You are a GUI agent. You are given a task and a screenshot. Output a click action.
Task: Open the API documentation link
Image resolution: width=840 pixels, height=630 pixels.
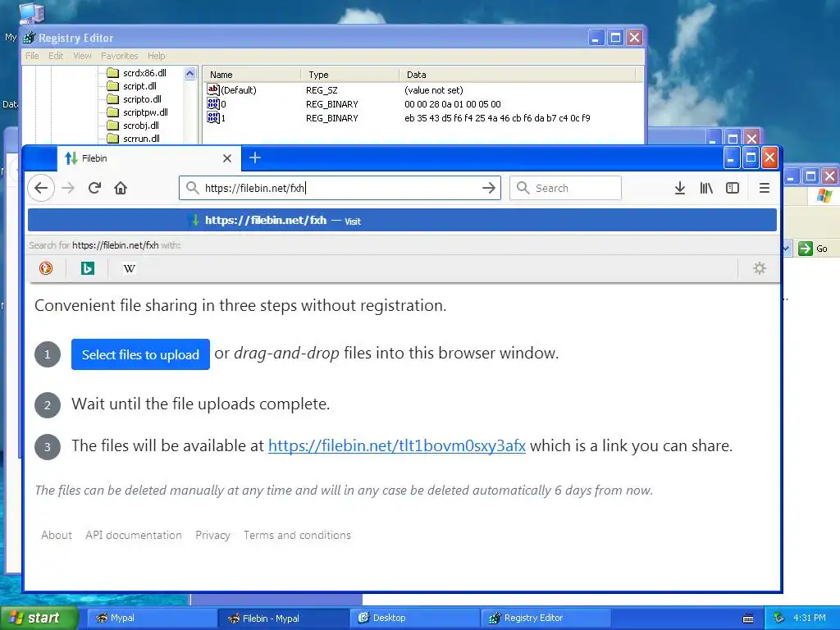pos(134,535)
